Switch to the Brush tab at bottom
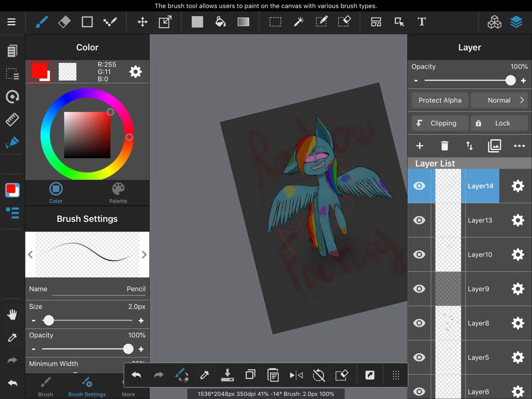 click(x=46, y=387)
